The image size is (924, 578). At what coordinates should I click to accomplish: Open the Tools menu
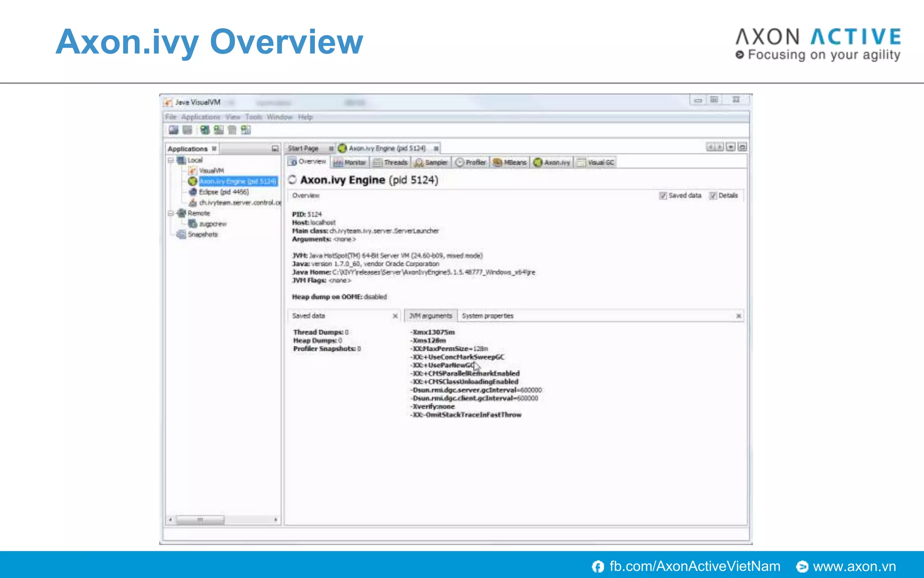[253, 117]
